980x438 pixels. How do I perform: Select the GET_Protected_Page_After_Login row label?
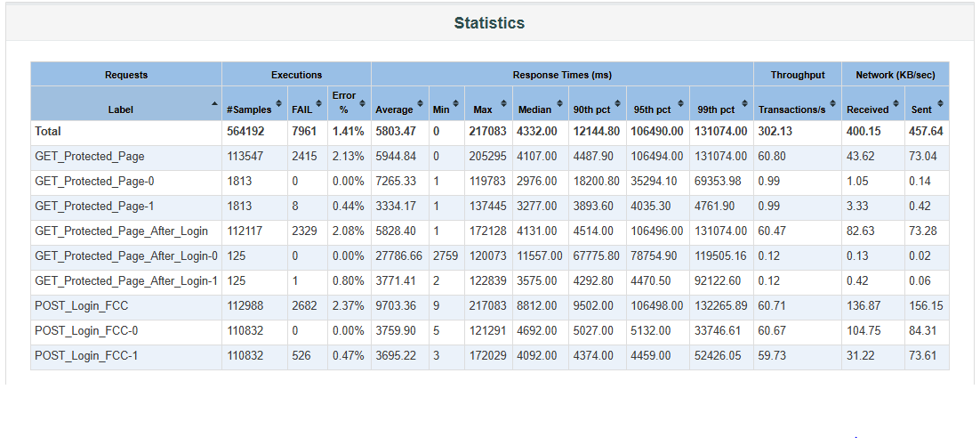point(121,231)
